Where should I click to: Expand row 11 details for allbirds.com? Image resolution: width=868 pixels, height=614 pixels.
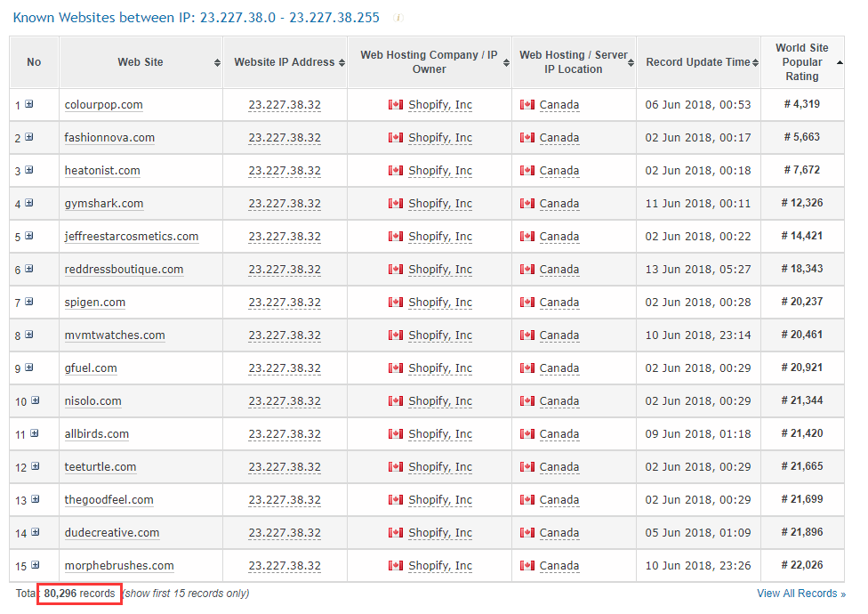coord(35,433)
